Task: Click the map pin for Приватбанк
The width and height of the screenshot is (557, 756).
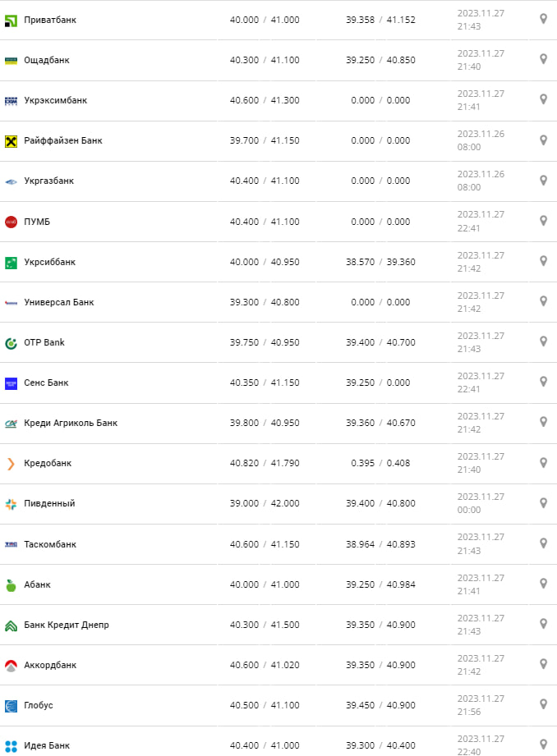Action: click(543, 19)
